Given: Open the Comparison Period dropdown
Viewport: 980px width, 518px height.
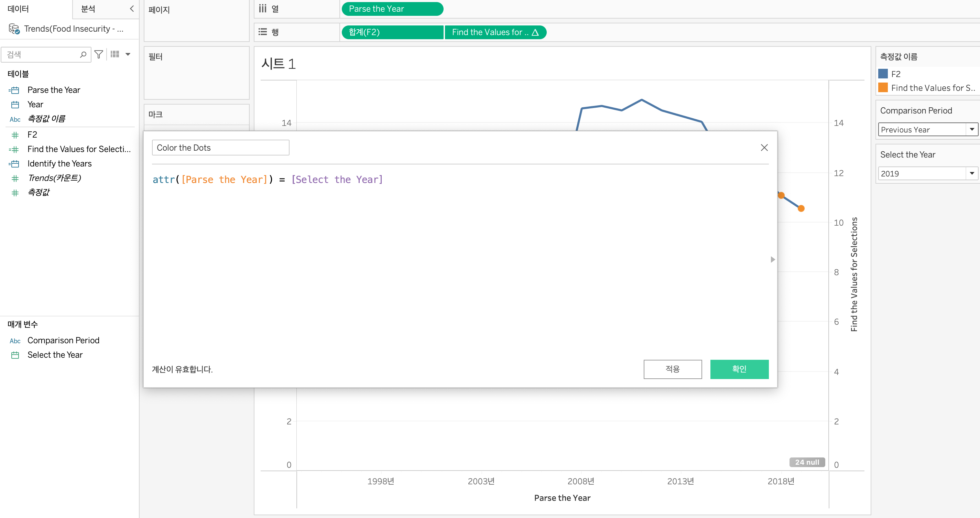Looking at the screenshot, I should click(x=971, y=129).
